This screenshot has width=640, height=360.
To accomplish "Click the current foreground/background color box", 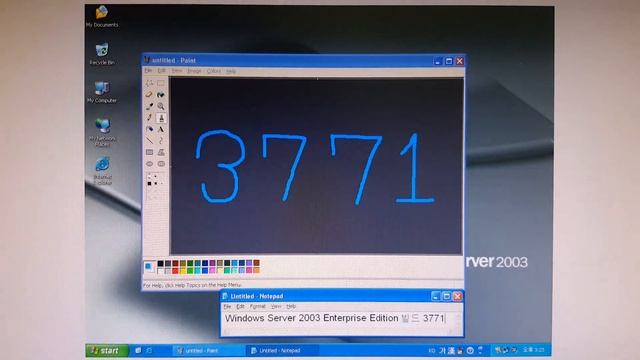I will (149, 267).
